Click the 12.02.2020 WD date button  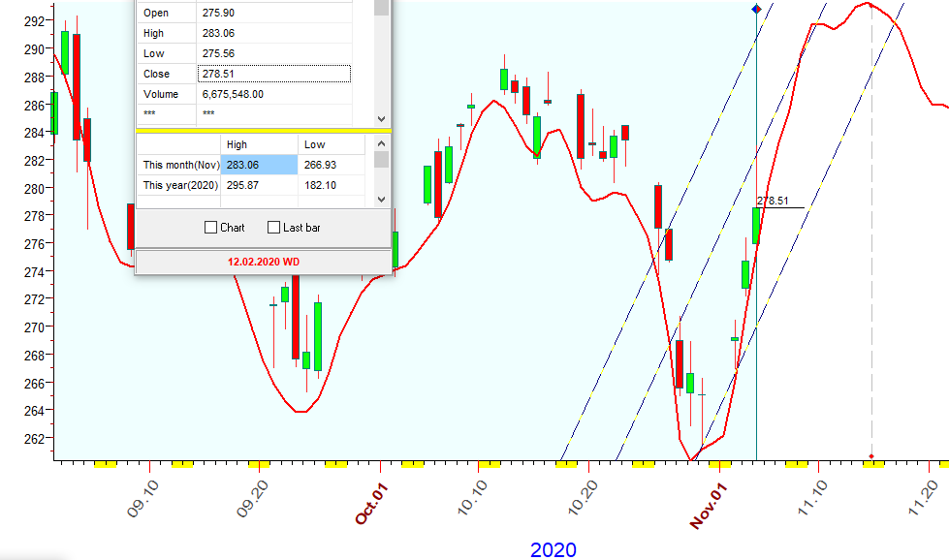click(x=264, y=262)
